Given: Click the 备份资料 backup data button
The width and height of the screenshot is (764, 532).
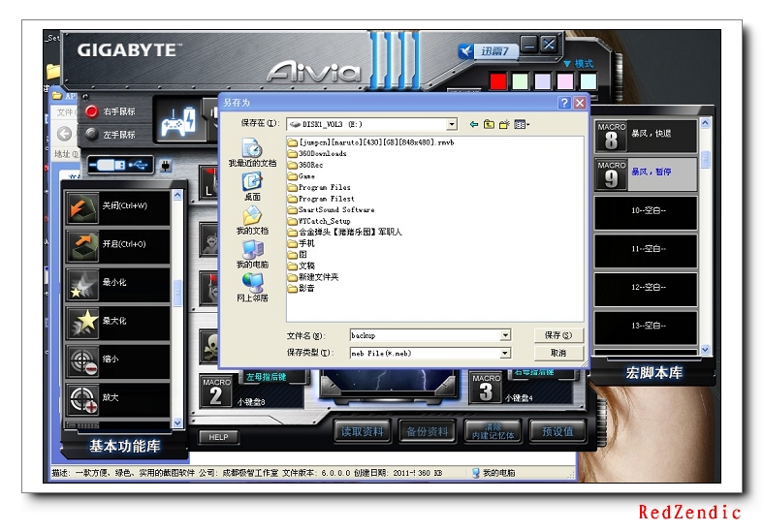Looking at the screenshot, I should tap(428, 431).
